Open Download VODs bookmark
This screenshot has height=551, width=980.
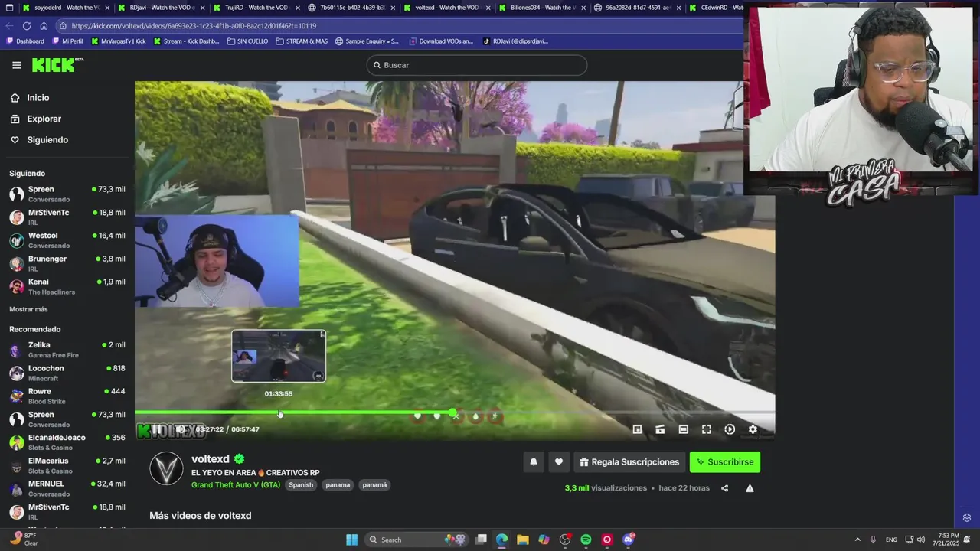pos(441,41)
